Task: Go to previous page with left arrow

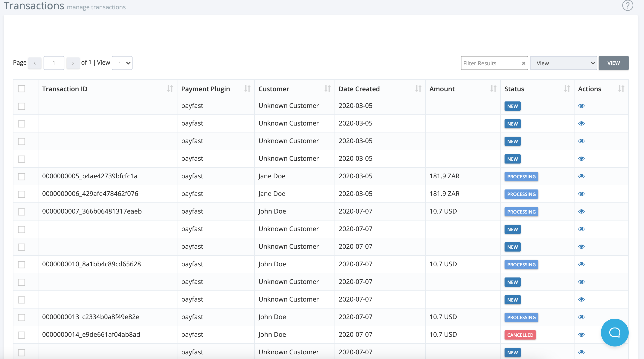Action: coord(35,63)
